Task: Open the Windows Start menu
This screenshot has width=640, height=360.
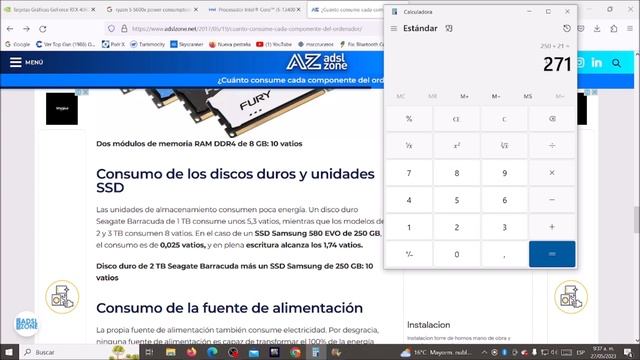Action: pos(9,352)
